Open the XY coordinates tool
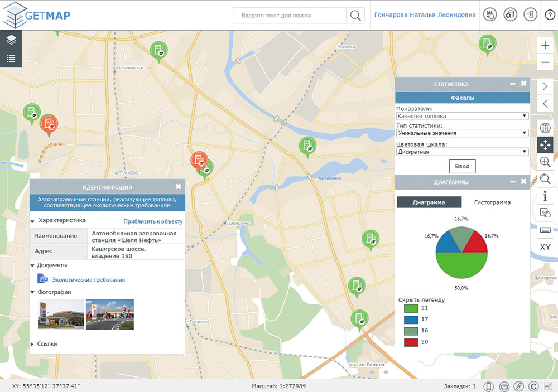Viewport: 558px width, 392px height. point(545,246)
